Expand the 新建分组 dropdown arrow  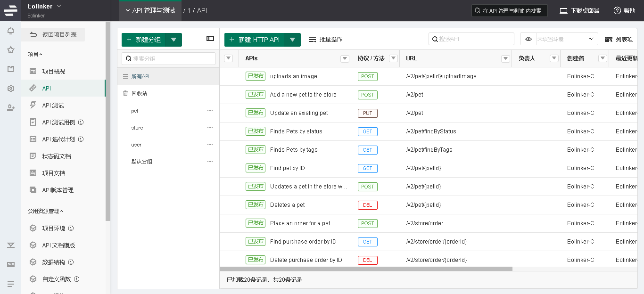click(x=173, y=40)
